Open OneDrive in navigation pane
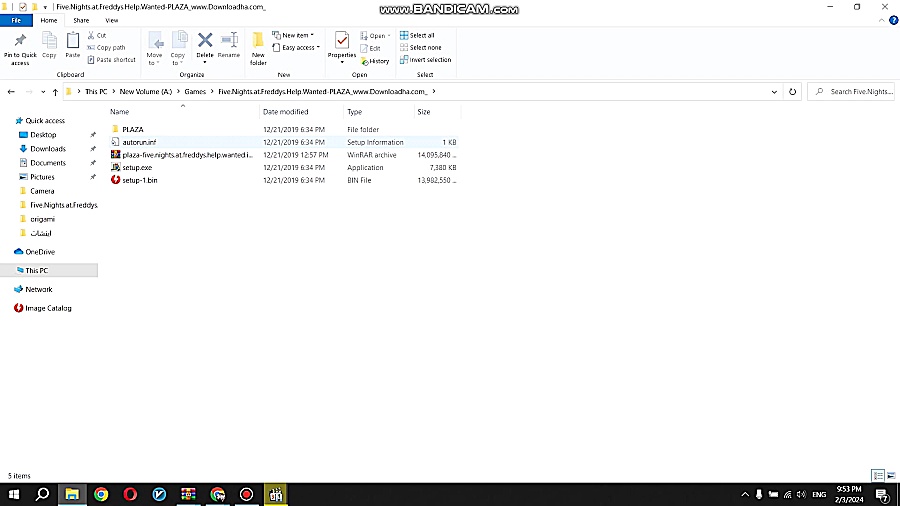900x506 pixels. pos(40,252)
